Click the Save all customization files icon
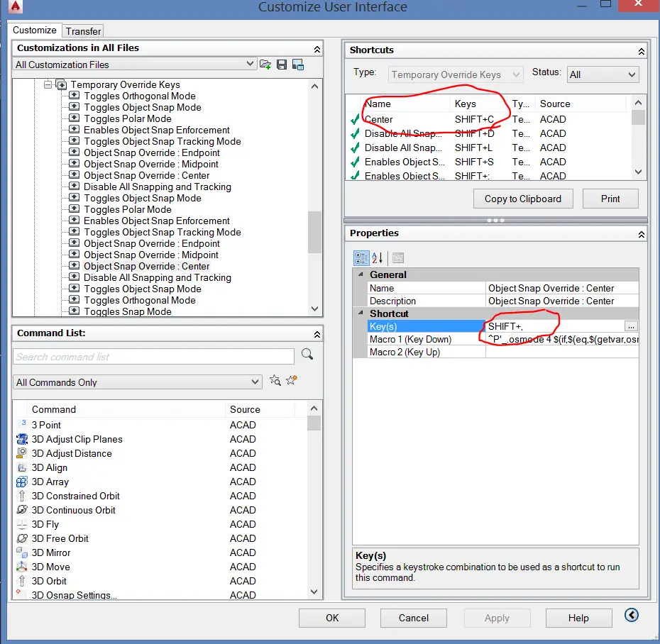This screenshot has width=660, height=644. (x=282, y=65)
